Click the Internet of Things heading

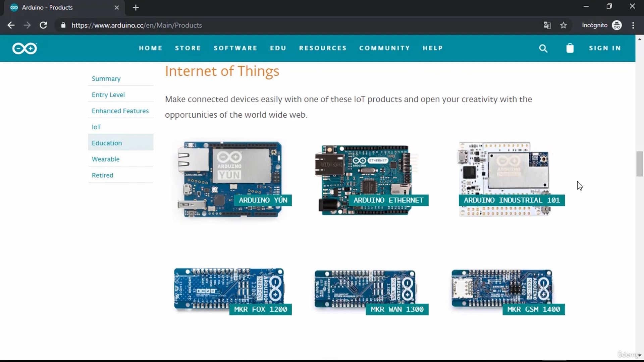click(222, 71)
